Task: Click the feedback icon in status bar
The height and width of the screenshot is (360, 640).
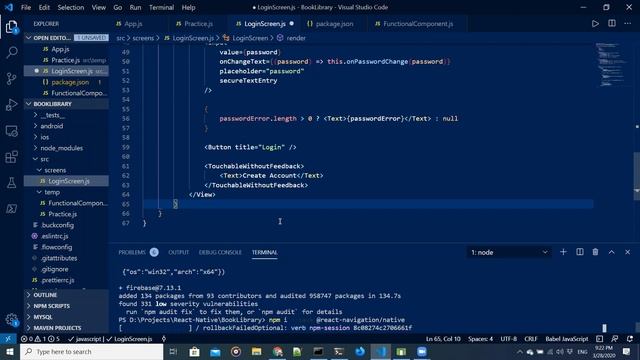Action: [x=614, y=339]
